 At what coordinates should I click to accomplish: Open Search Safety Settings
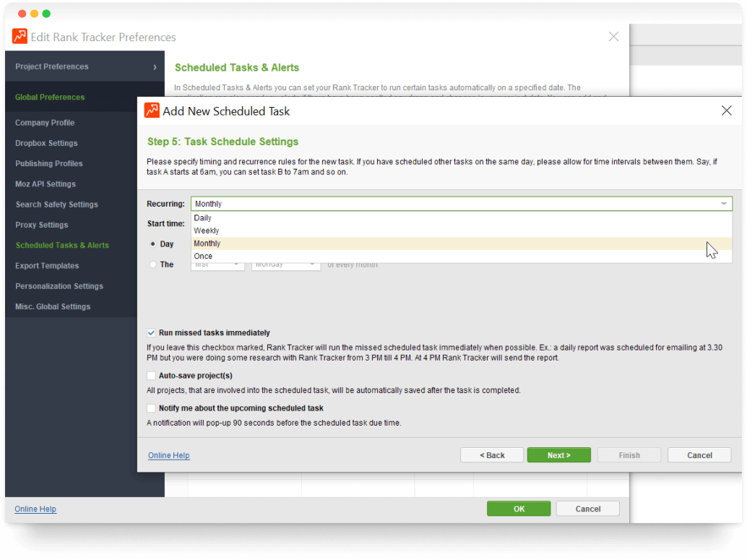(56, 205)
